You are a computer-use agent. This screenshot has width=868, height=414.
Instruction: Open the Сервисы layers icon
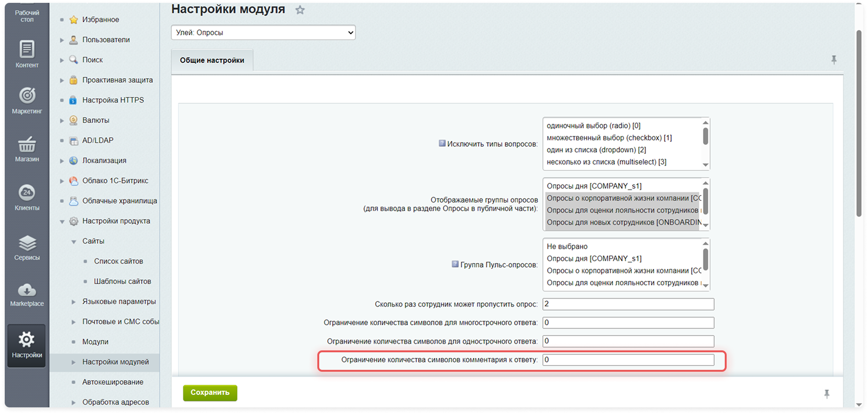coord(27,247)
